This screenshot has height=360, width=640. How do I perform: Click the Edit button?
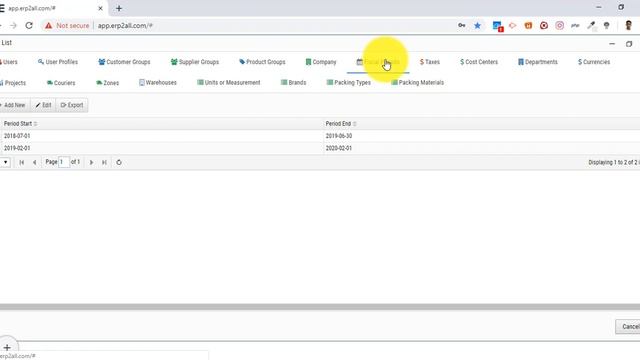point(43,105)
